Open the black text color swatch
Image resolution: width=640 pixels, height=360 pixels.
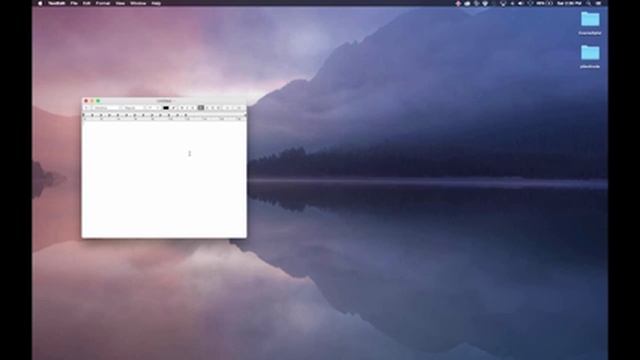tap(166, 108)
